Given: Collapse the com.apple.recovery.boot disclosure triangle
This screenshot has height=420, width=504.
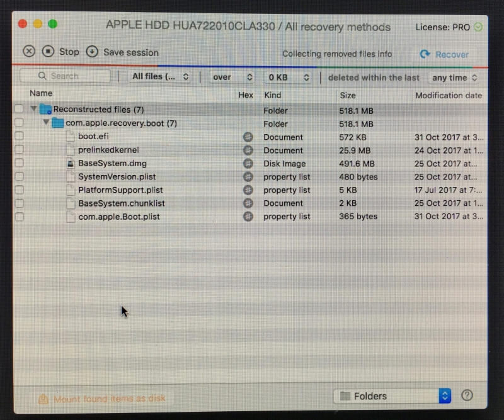Looking at the screenshot, I should 46,122.
